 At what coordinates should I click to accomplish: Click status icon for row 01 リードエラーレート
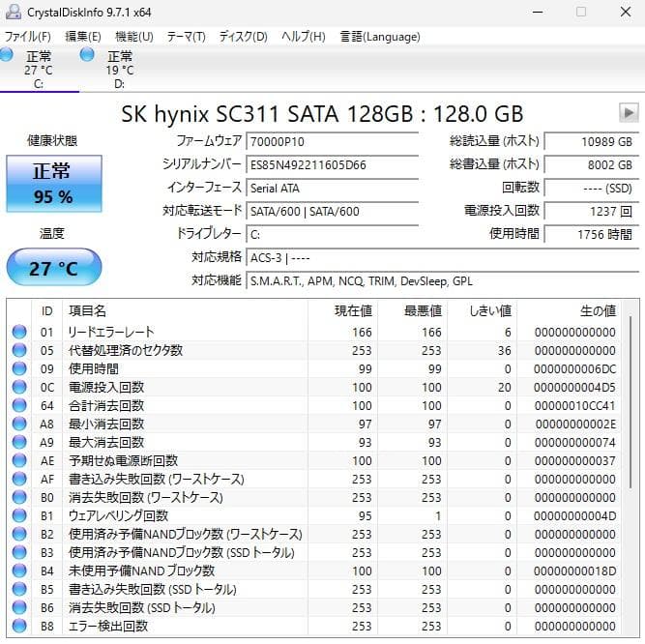pyautogui.click(x=19, y=332)
